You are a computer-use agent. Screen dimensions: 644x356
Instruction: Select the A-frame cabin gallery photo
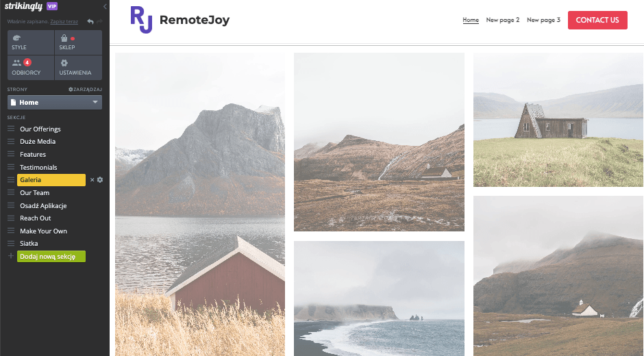point(558,120)
